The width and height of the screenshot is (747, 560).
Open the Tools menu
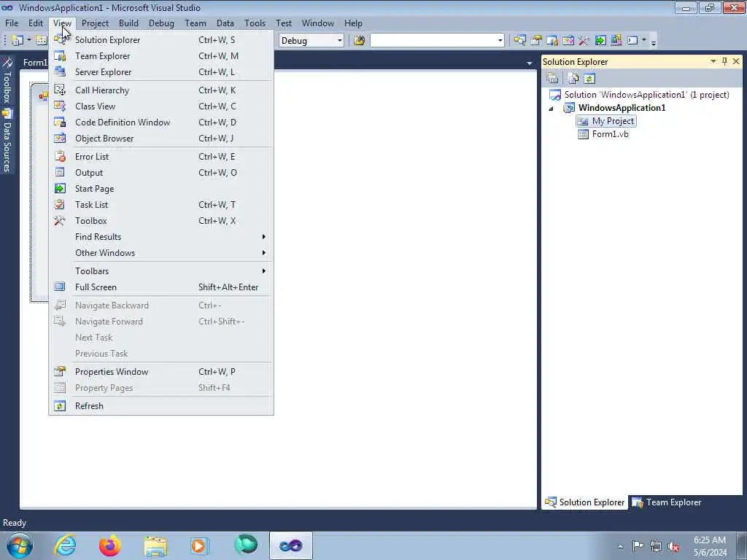(x=255, y=23)
